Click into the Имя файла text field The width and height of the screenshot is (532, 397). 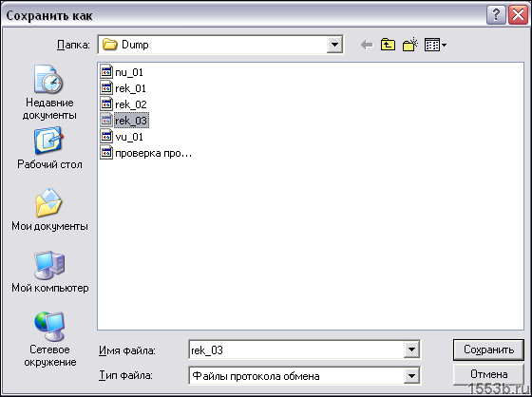[x=296, y=350]
